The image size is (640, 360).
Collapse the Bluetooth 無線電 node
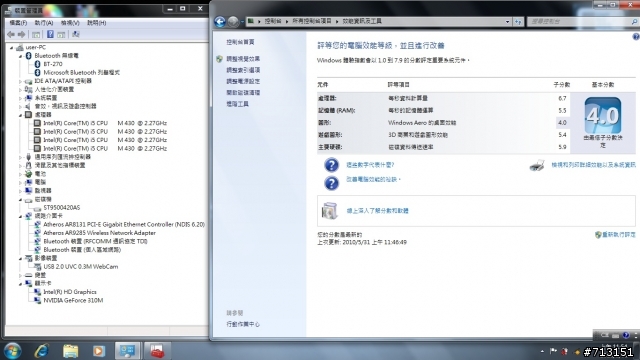tap(20, 56)
